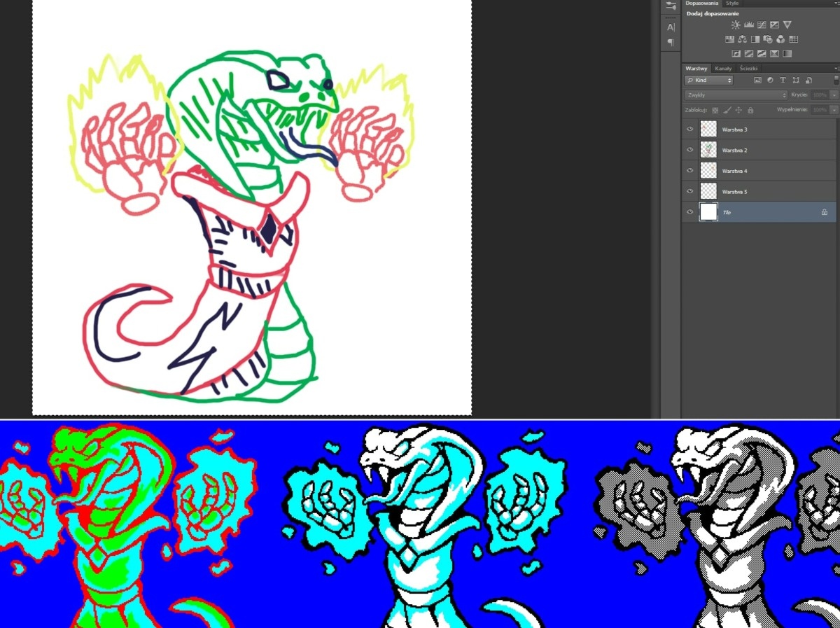The height and width of the screenshot is (628, 840).
Task: Open the Brush Presets panel icon
Action: tap(671, 6)
